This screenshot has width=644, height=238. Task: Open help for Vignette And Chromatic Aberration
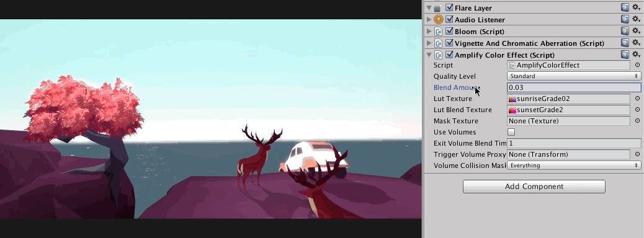(x=625, y=43)
